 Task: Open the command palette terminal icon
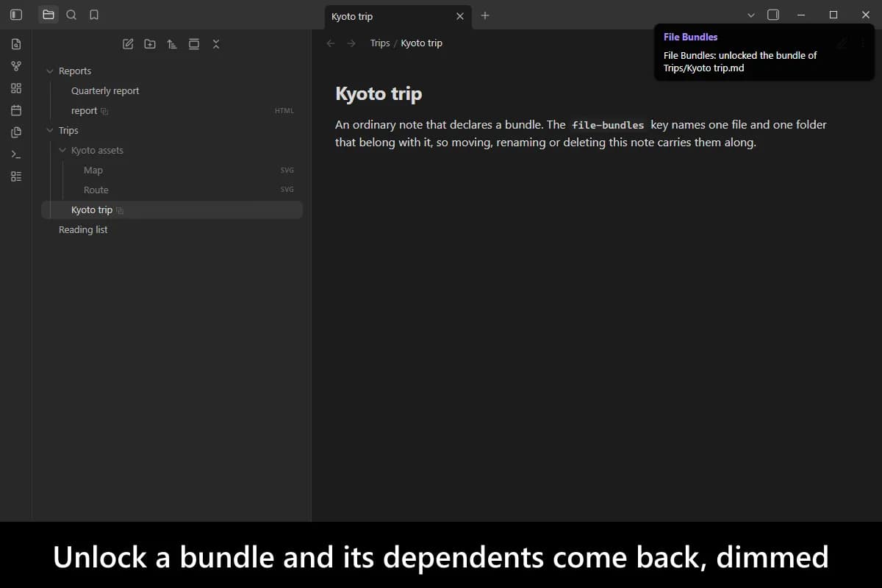(16, 154)
